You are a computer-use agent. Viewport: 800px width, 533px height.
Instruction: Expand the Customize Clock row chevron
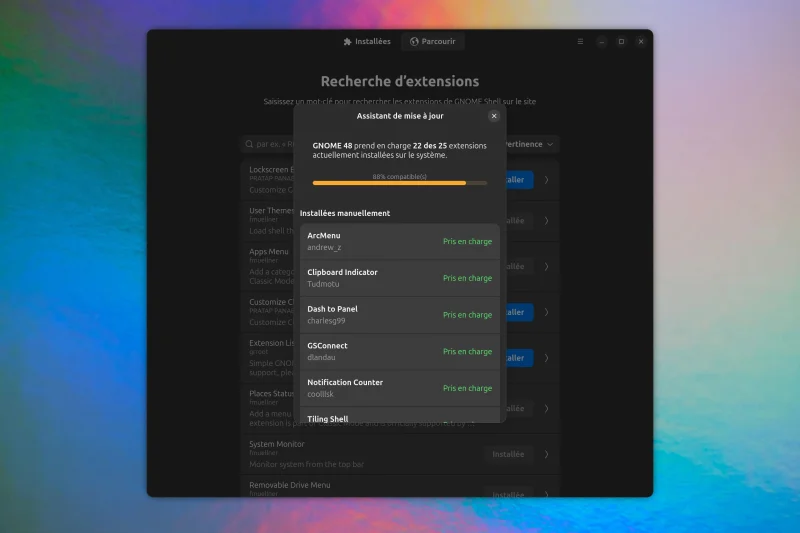(546, 312)
